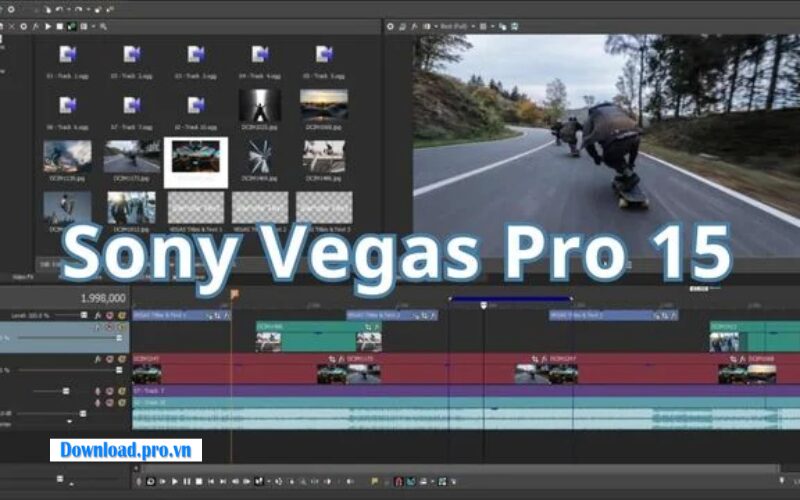Click Play From Start in transport bar
This screenshot has height=500, width=800.
162,481
